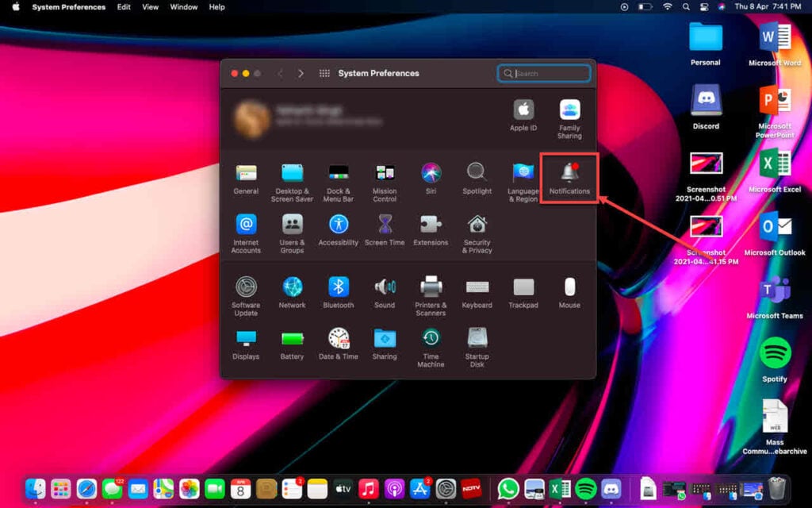The height and width of the screenshot is (508, 812).
Task: Open Startup Disk preferences
Action: [477, 348]
